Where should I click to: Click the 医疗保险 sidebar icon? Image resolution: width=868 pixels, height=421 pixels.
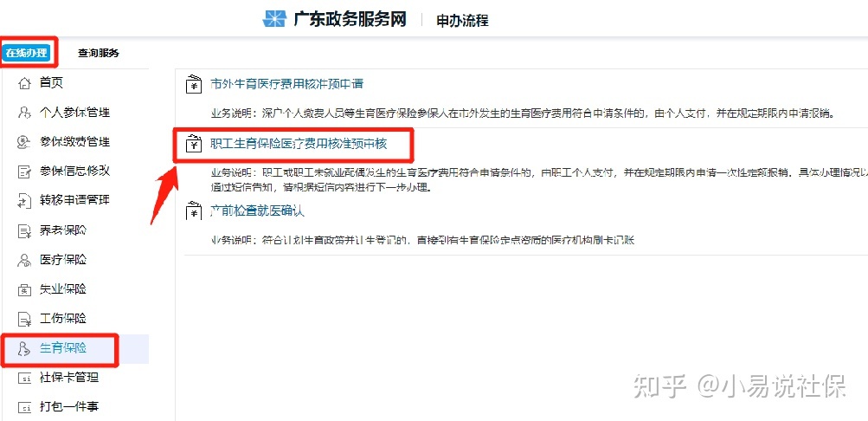(24, 260)
